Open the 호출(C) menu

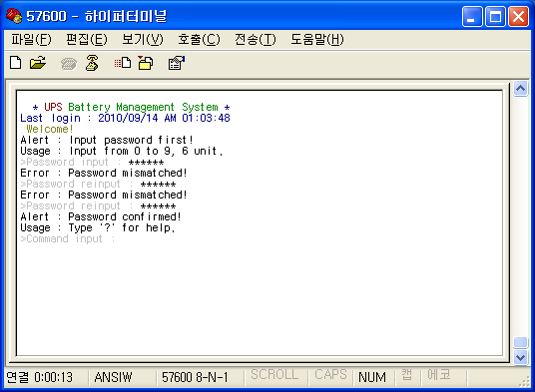click(199, 40)
